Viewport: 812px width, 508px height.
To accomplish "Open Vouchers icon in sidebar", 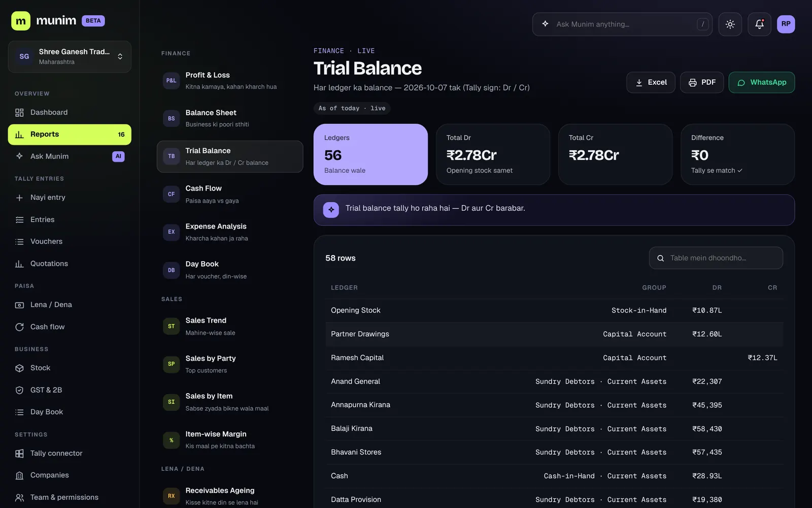I will (19, 242).
